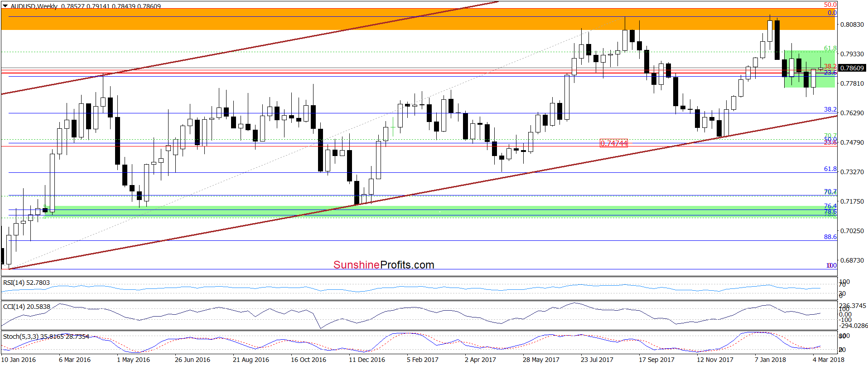Screen dimensions: 868x366
Task: Open the chart dropdown triangle beside AUDUSD,Weekly
Action: pos(5,6)
